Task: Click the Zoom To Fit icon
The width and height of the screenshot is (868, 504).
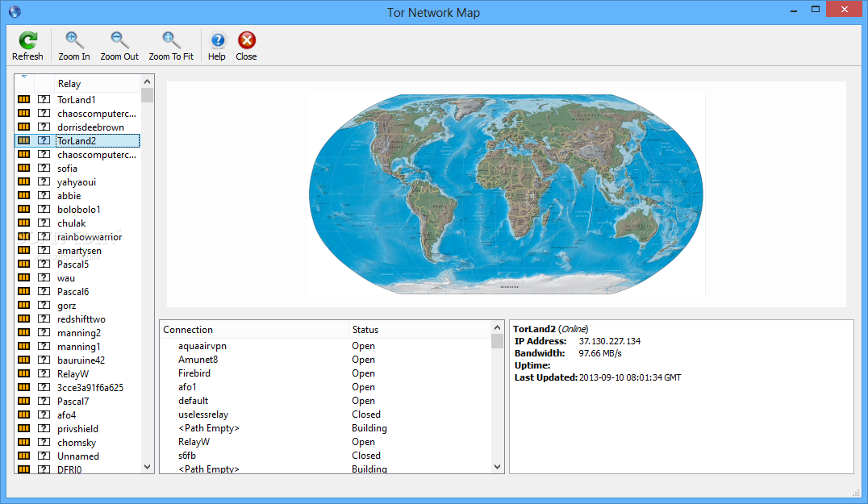Action: click(x=171, y=40)
